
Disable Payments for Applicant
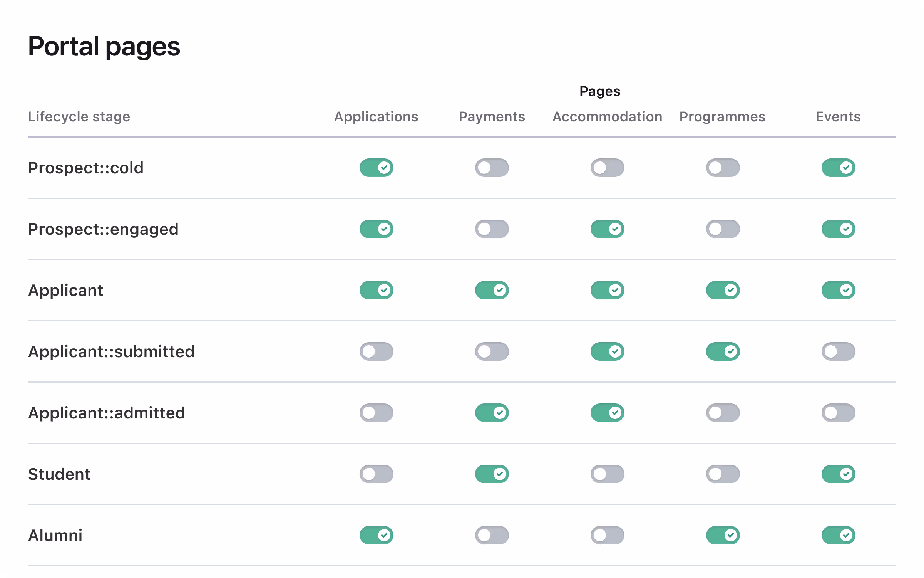pos(492,290)
